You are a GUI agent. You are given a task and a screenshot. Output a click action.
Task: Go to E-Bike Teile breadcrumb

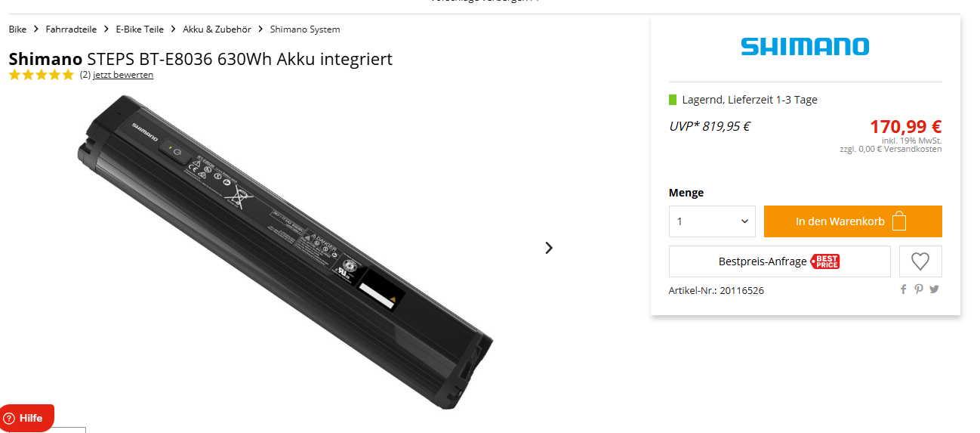[140, 29]
